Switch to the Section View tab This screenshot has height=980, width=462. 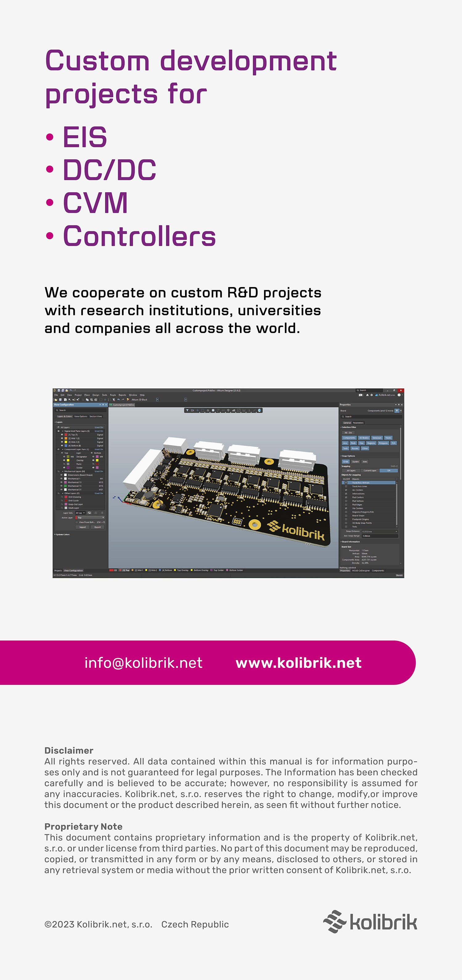[x=96, y=417]
